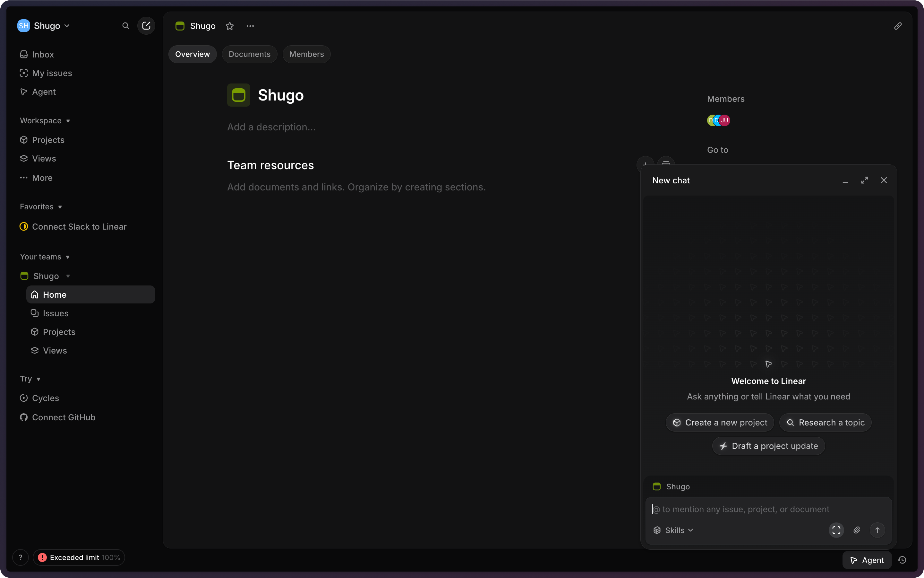Click Create a new project suggestion
The height and width of the screenshot is (578, 924).
click(720, 422)
